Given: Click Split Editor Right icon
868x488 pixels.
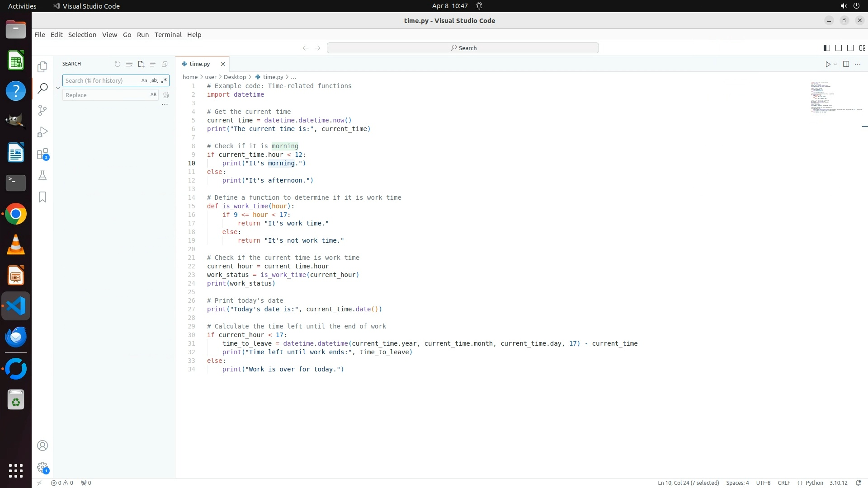Looking at the screenshot, I should tap(846, 64).
